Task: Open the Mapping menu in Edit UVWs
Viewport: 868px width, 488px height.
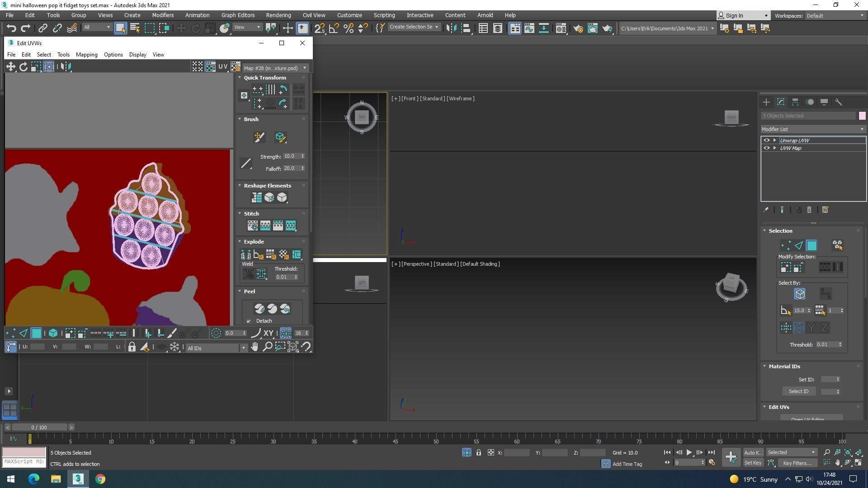Action: point(86,55)
